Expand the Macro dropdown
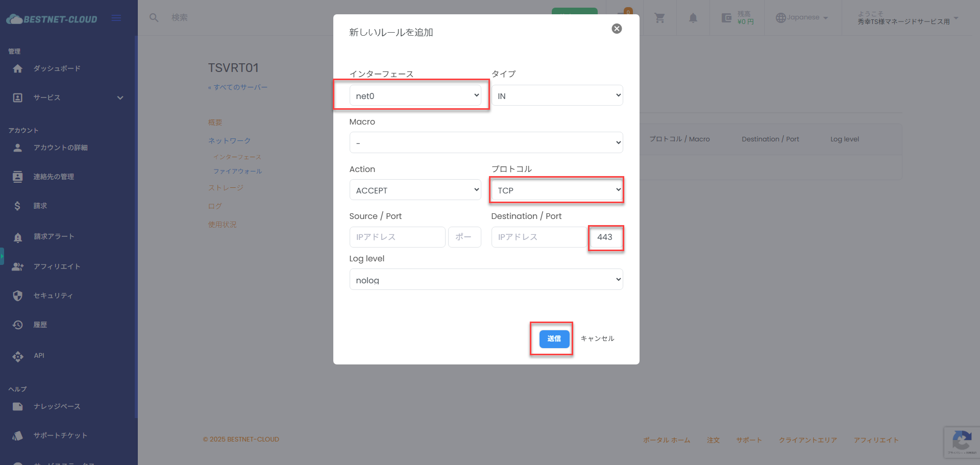Viewport: 980px width, 465px height. pyautogui.click(x=486, y=143)
